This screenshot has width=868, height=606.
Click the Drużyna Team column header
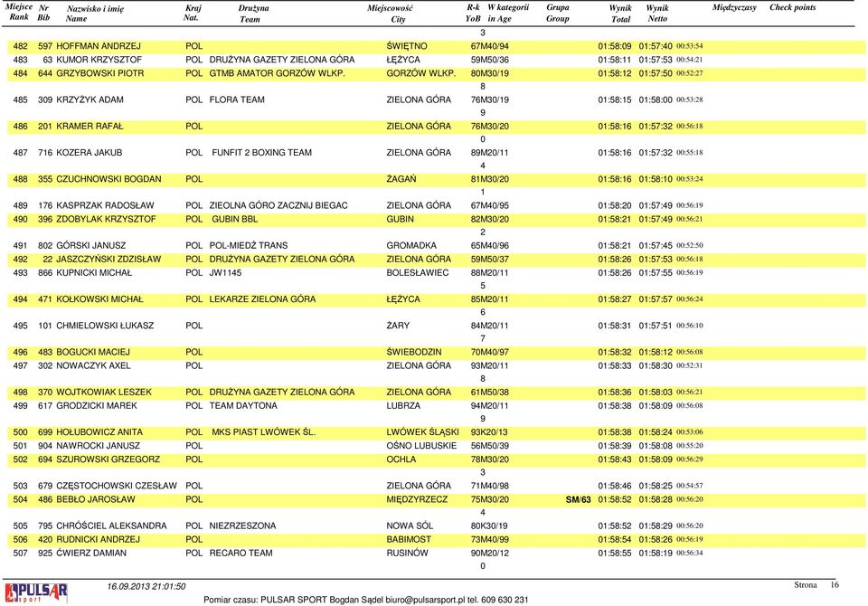(x=253, y=14)
